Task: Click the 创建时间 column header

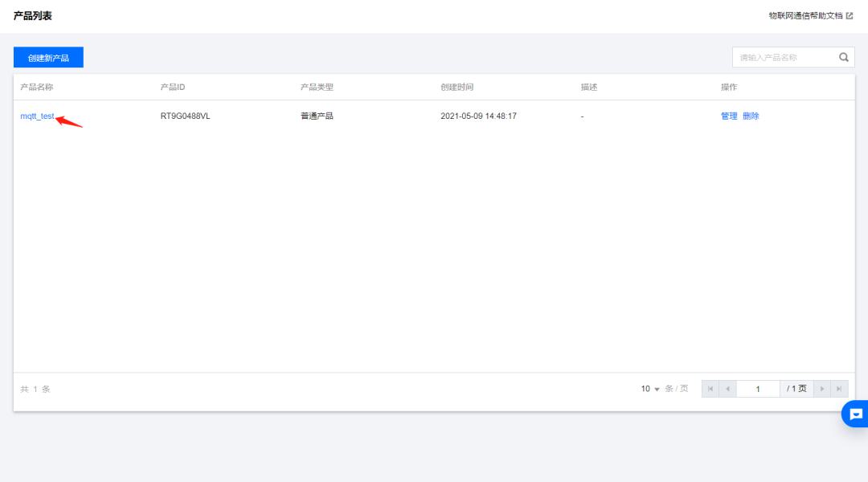Action: tap(457, 88)
